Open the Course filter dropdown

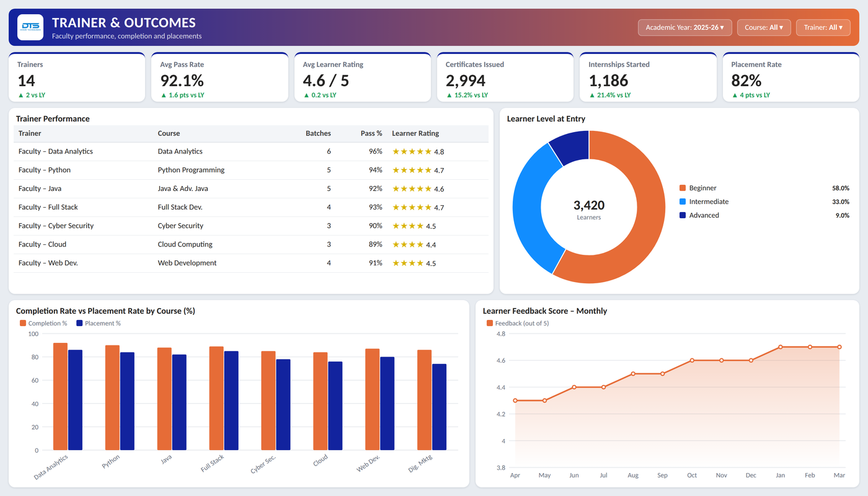click(764, 27)
